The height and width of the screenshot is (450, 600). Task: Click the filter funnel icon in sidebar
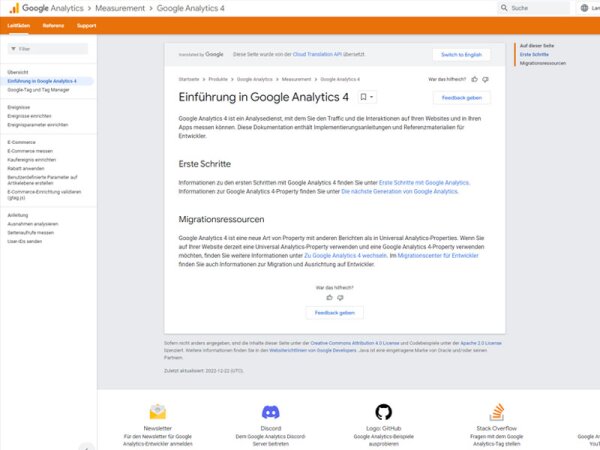(x=13, y=49)
